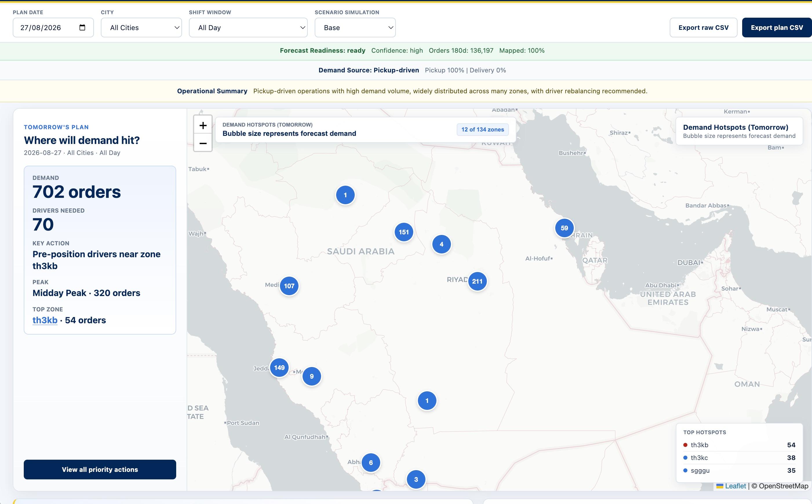Screen dimensions: 812x504
Task: Click the Demand Hotspots (Tomorrow) legend card
Action: click(x=739, y=131)
